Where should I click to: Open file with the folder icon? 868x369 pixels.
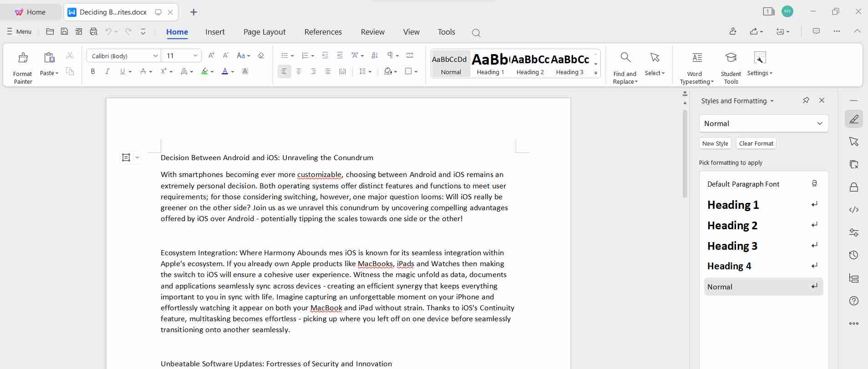click(50, 31)
